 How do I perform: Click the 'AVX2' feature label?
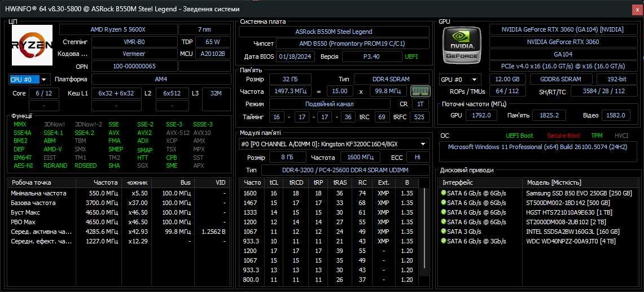[x=144, y=133]
